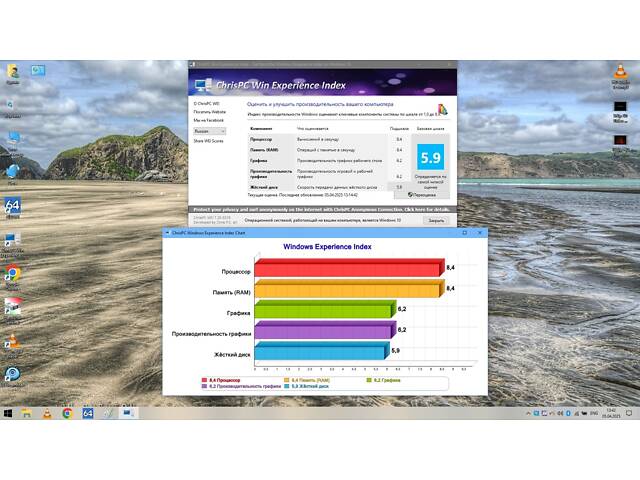Image resolution: width=640 pixels, height=480 pixels.
Task: Select the Графика row in the score table
Action: click(x=329, y=160)
